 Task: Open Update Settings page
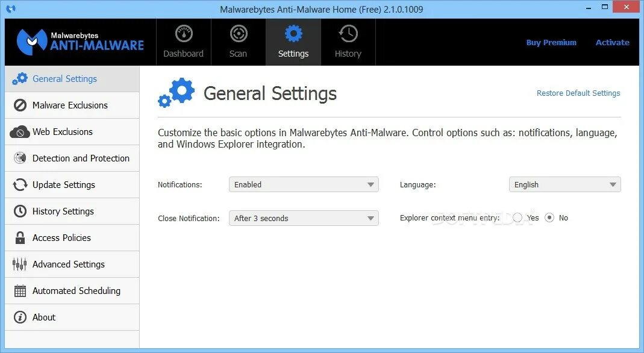coord(72,185)
